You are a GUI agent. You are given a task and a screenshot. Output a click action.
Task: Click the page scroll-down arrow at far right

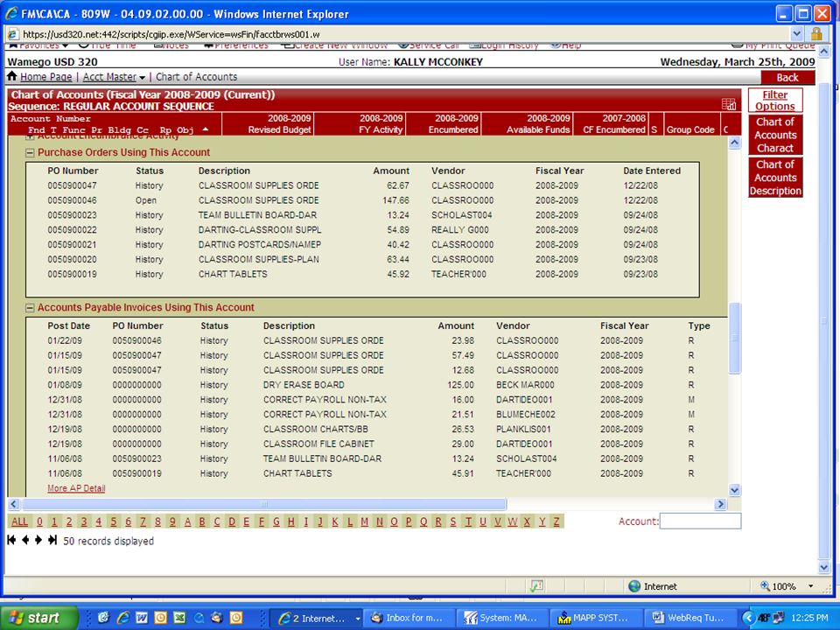point(824,567)
